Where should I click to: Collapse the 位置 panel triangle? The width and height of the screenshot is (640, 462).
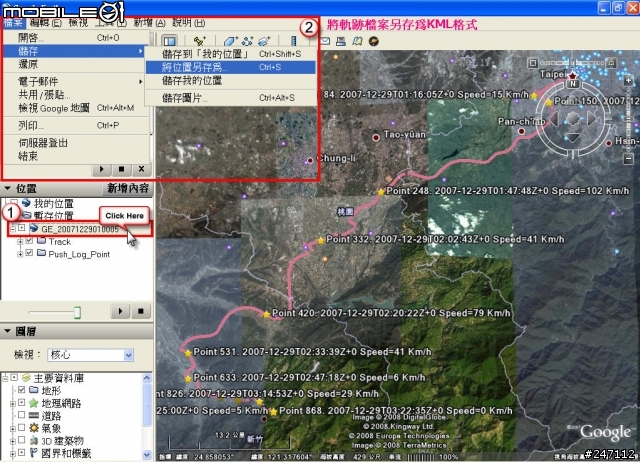point(7,188)
